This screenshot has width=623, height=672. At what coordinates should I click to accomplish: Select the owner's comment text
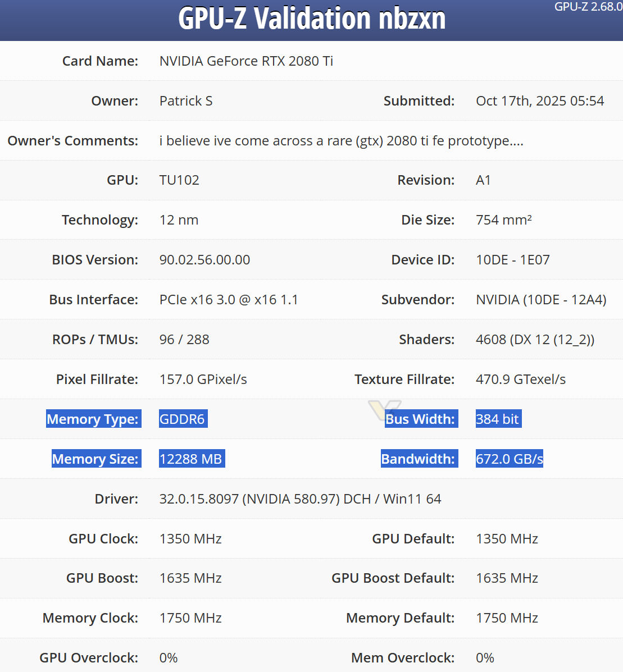click(340, 141)
